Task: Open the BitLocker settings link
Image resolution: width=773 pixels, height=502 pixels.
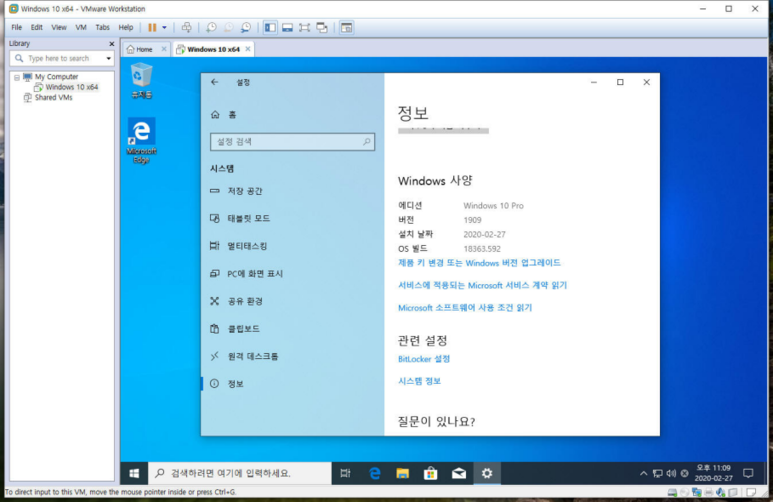Action: coord(424,359)
